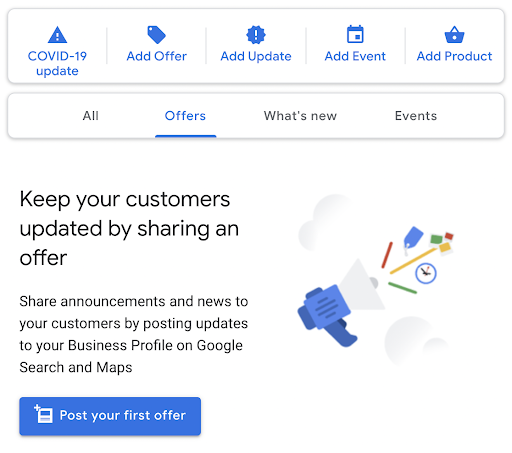Open the COVID-19 update text link

57,63
